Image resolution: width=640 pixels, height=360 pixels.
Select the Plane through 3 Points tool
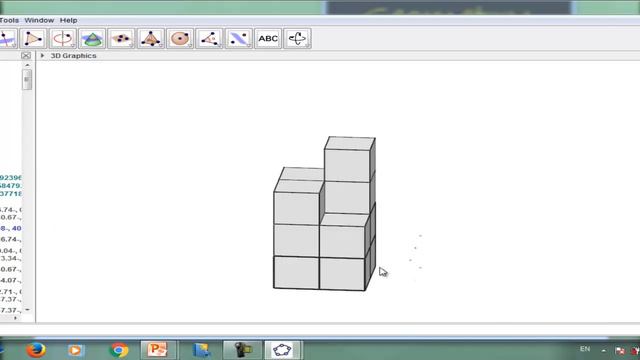tap(121, 39)
